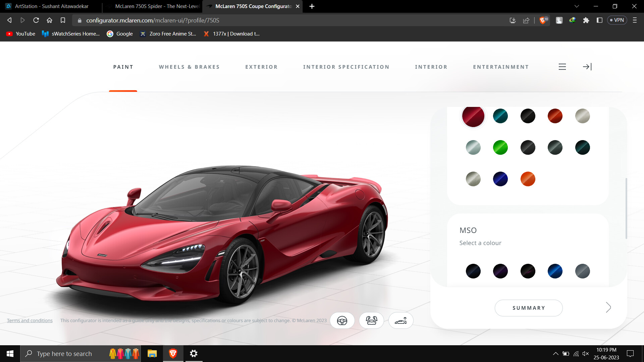Screen dimensions: 644x362
Task: Select the open doors car view
Action: click(371, 320)
